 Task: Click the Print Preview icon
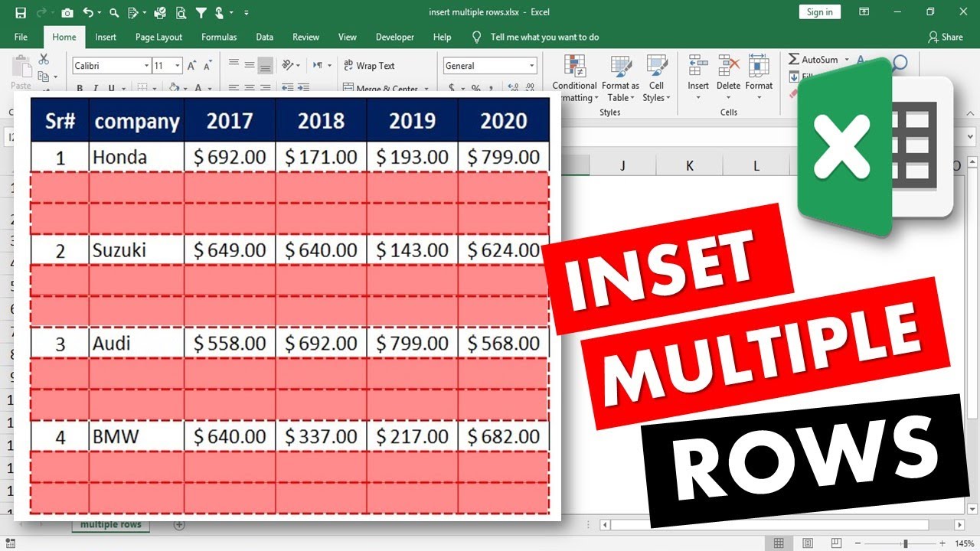(x=181, y=12)
